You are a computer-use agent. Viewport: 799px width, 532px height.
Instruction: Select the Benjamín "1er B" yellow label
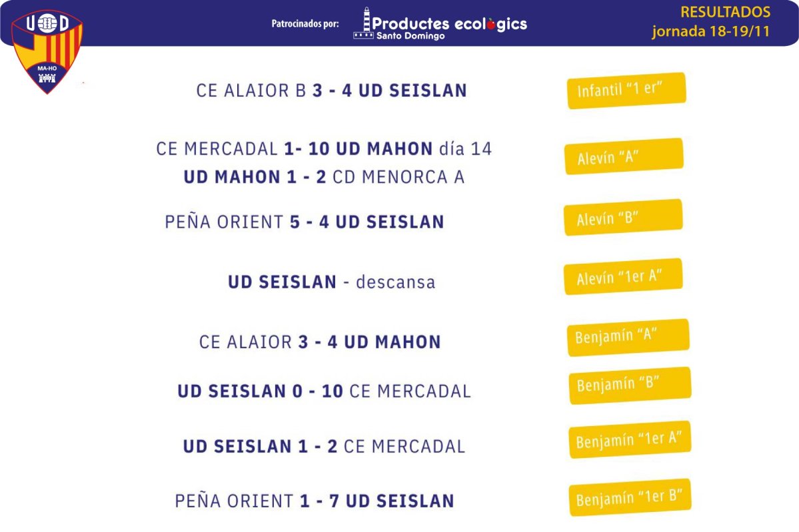[630, 497]
